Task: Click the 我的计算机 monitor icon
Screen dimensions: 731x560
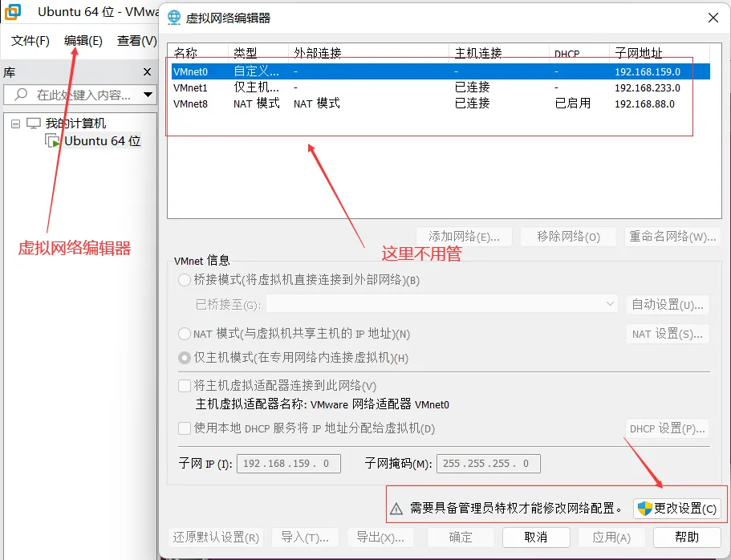Action: [x=34, y=123]
